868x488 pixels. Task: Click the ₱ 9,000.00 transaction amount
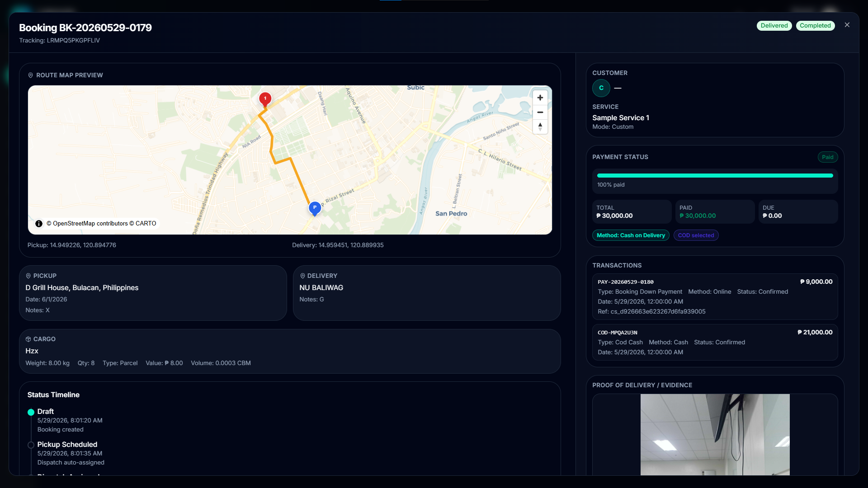pyautogui.click(x=816, y=282)
